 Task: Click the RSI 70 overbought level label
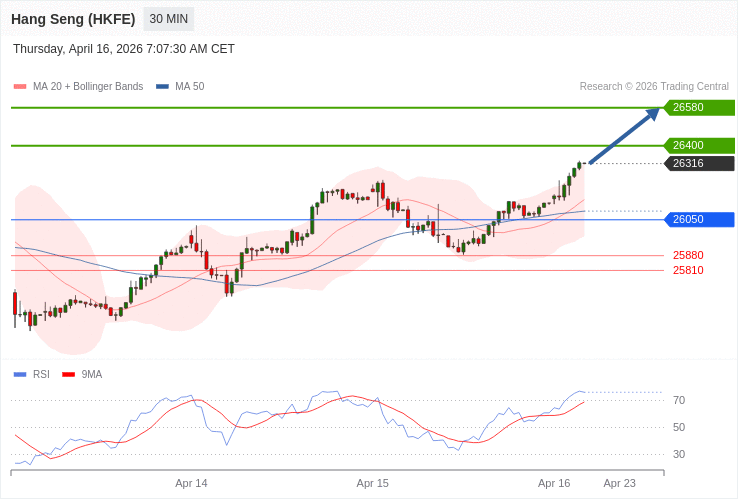tap(679, 401)
